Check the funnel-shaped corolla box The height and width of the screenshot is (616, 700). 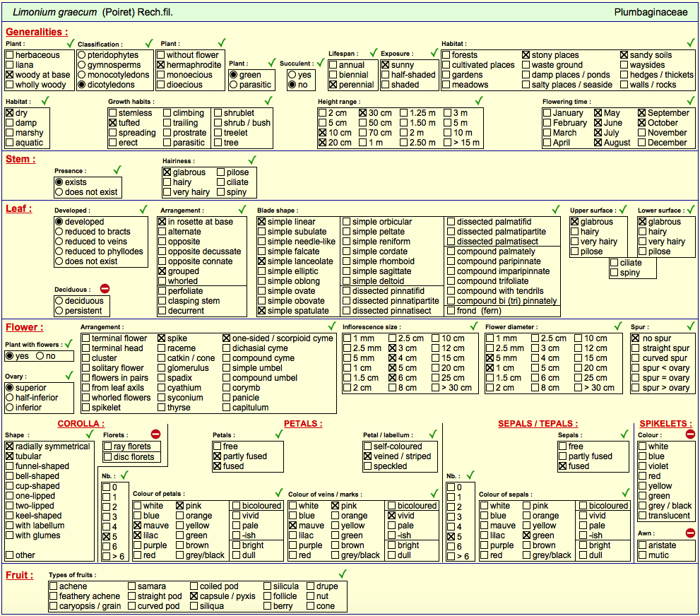pos(10,466)
